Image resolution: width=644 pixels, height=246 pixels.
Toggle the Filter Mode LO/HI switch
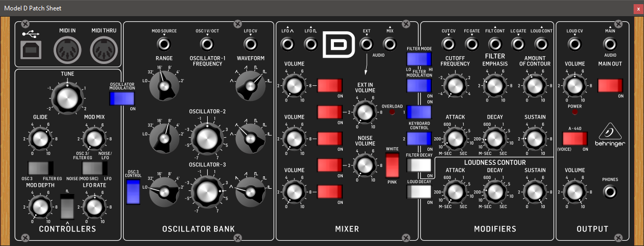420,59
